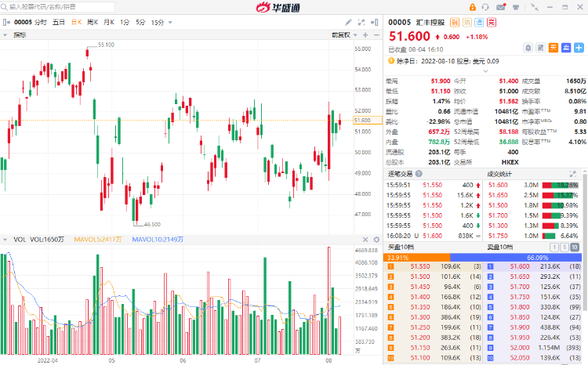Focus the stock code search field
This screenshot has width=588, height=365.
click(x=58, y=7)
